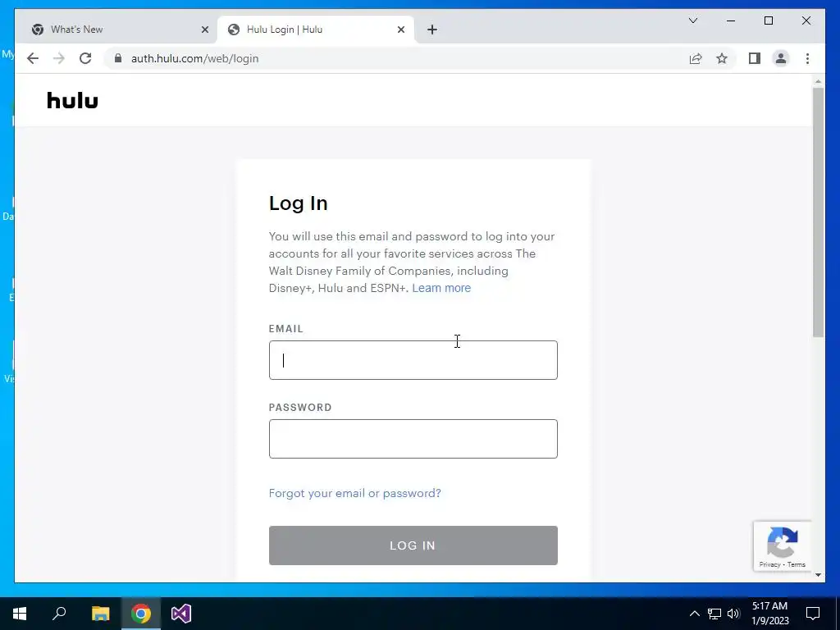This screenshot has height=630, width=840.
Task: Open network status in the system tray
Action: [x=714, y=614]
